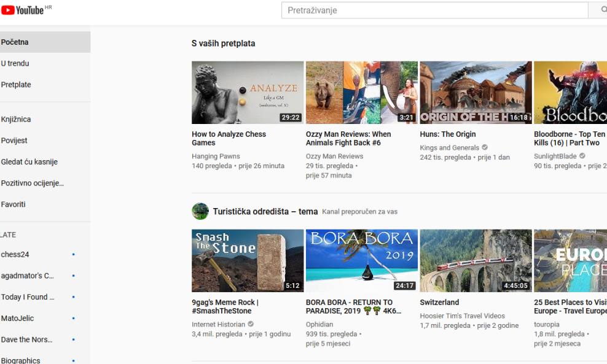Image resolution: width=607 pixels, height=364 pixels.
Task: Select Početna in the sidebar
Action: pos(15,42)
